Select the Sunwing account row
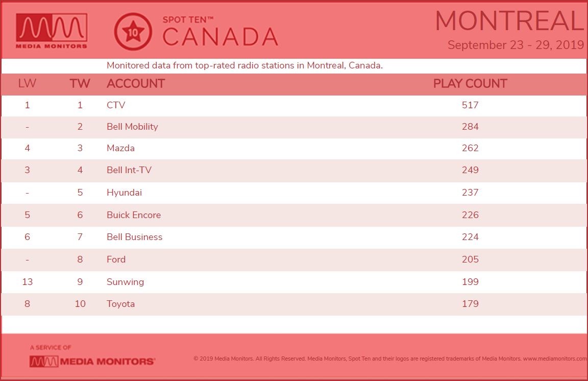 coord(294,281)
